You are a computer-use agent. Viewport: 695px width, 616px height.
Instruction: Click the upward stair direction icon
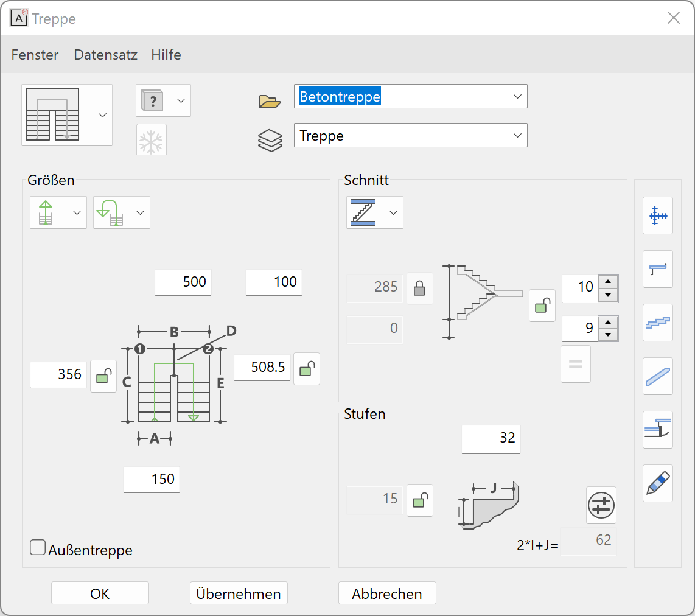(46, 212)
